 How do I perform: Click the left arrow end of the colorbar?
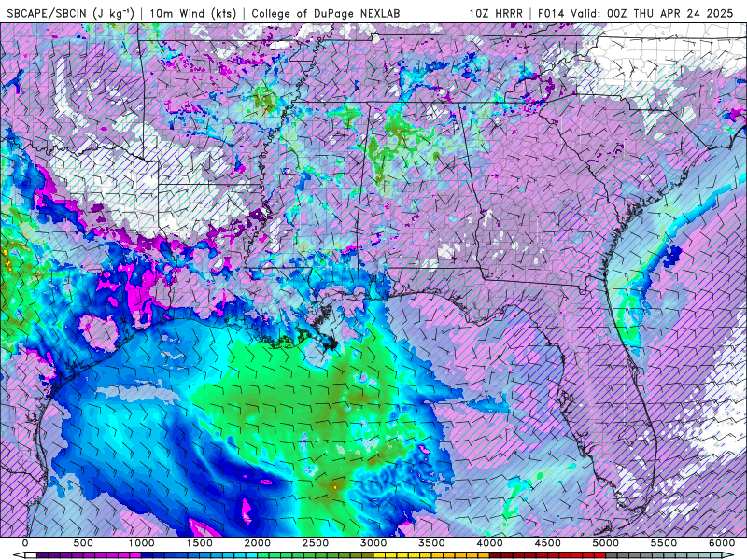pyautogui.click(x=19, y=555)
